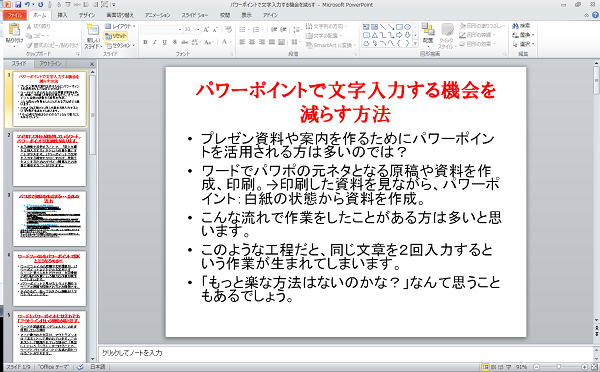Align text left
The height and width of the screenshot is (372, 600).
point(242,42)
